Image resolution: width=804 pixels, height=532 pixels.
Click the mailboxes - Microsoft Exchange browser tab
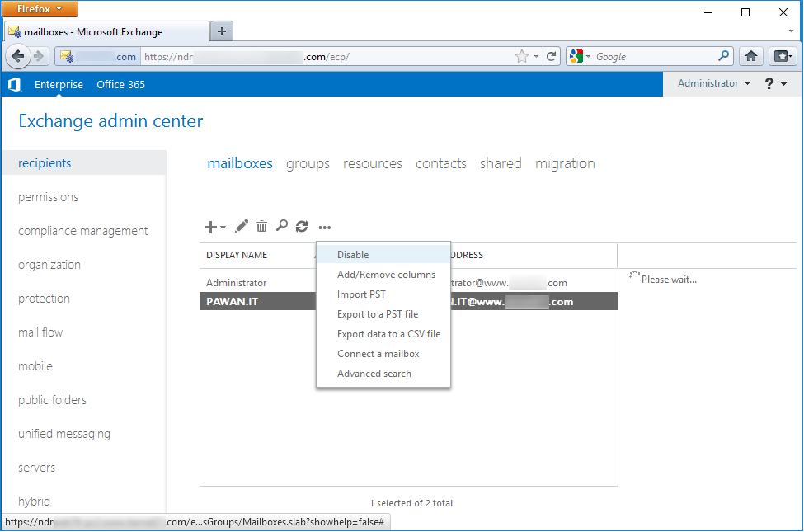106,32
